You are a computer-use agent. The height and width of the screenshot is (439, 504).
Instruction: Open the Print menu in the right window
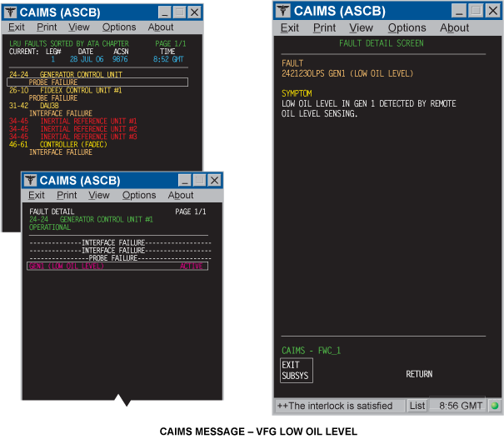(x=325, y=27)
